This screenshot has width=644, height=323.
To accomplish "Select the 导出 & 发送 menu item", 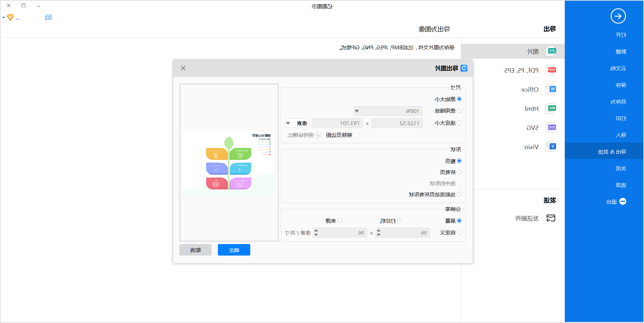I will point(604,151).
